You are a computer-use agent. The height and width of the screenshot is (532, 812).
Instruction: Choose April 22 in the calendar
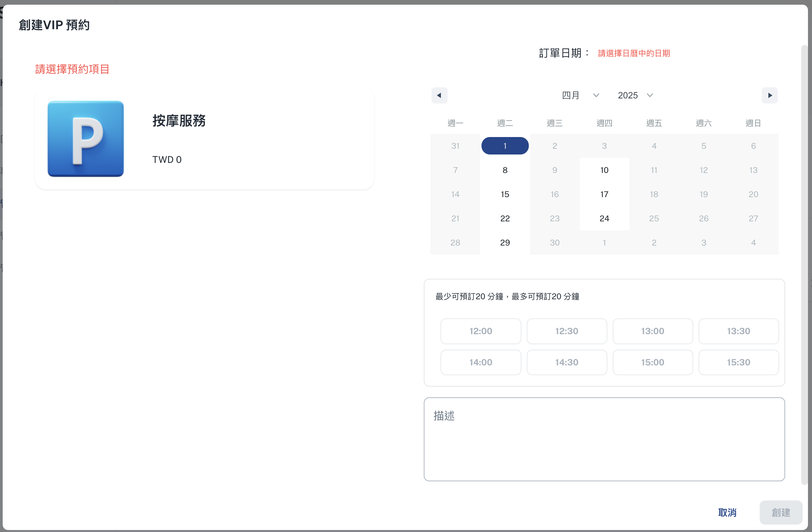505,219
